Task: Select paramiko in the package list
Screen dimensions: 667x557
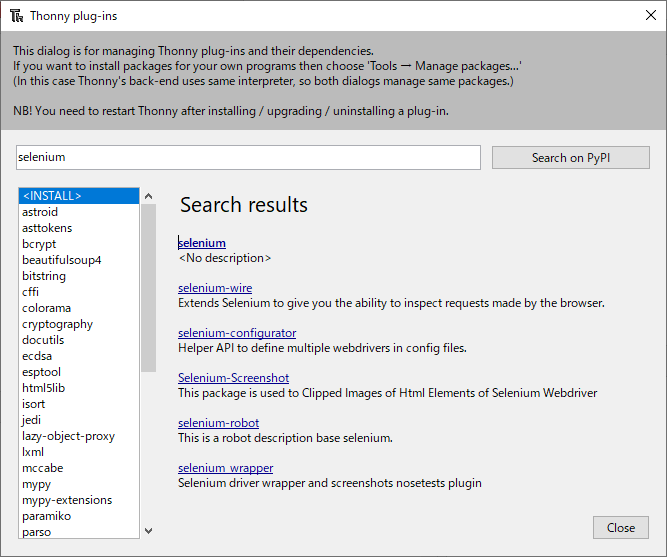Action: tap(79, 516)
